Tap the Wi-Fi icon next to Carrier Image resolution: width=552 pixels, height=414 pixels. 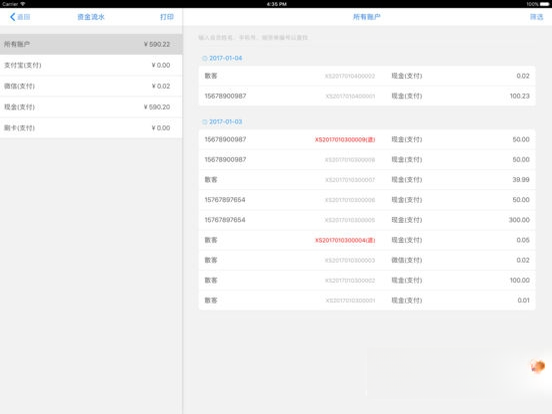(23, 4)
